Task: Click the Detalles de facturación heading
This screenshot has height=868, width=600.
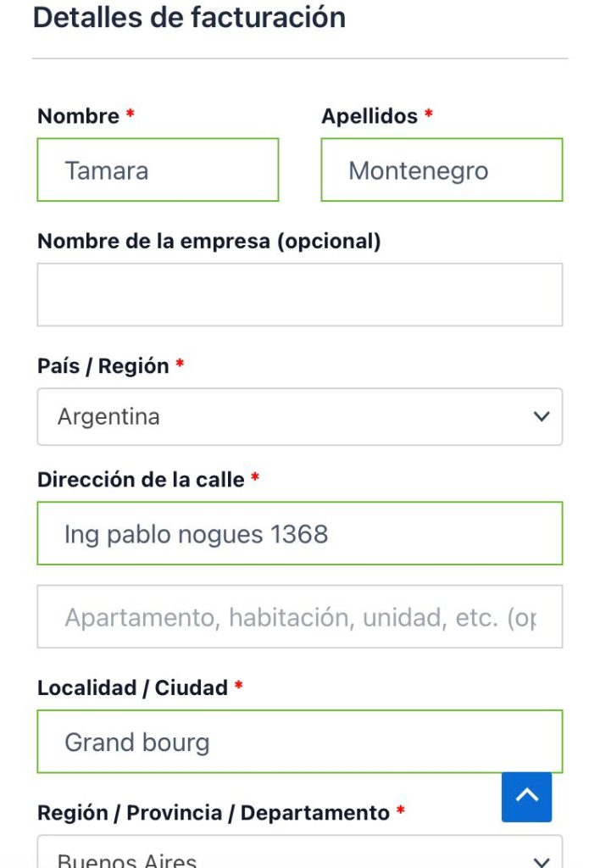Action: [x=189, y=18]
